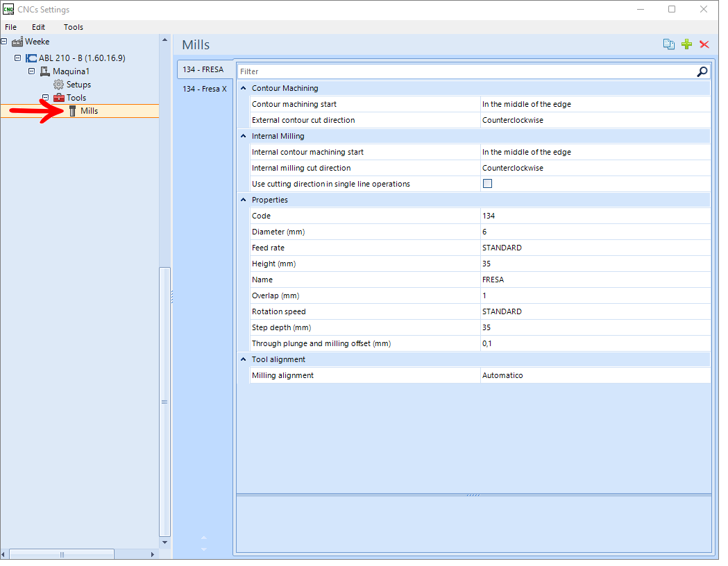
Task: Click the Tools toolbox icon
Action: coord(60,98)
